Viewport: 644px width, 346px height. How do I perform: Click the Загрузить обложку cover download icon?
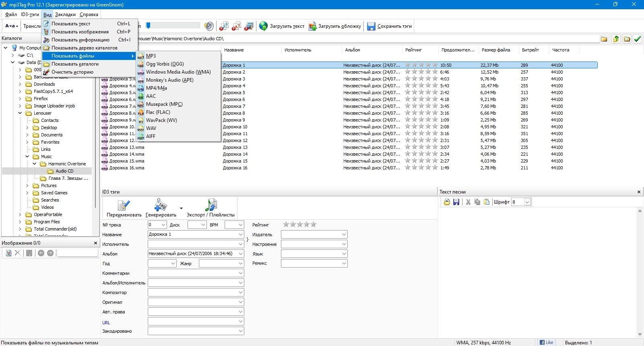(312, 26)
